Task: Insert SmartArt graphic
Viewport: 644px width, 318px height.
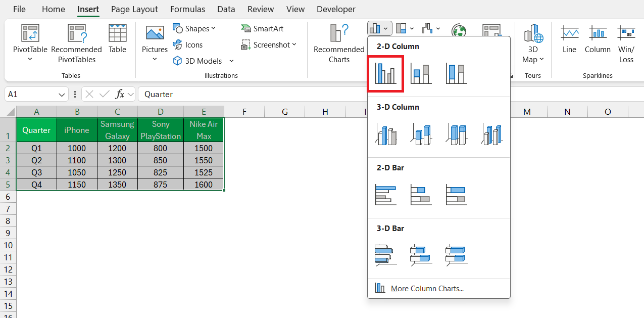Action: click(262, 29)
